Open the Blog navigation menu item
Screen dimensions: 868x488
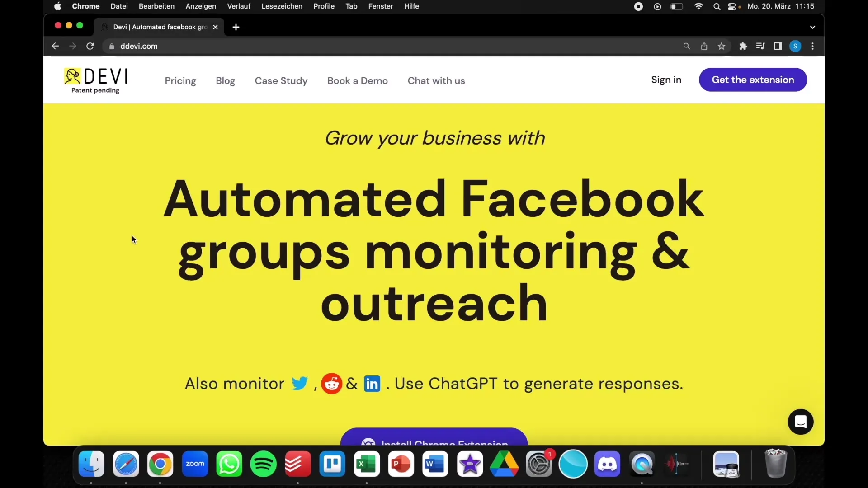click(225, 80)
